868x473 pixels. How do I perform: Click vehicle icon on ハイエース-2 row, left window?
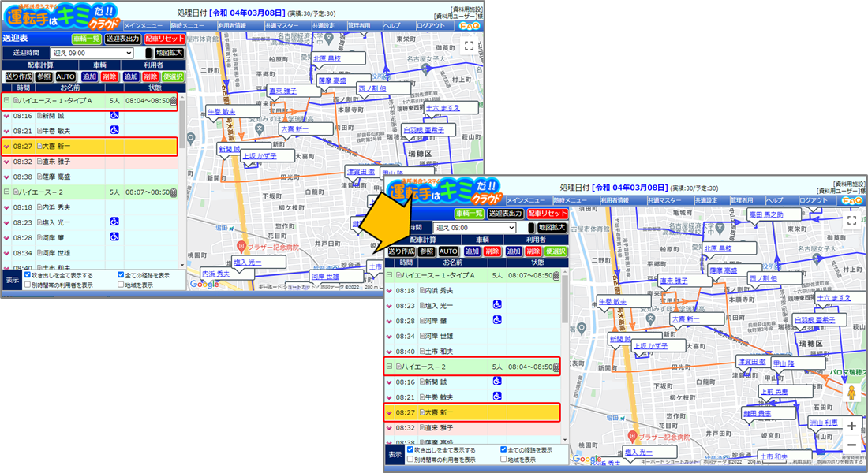click(174, 192)
